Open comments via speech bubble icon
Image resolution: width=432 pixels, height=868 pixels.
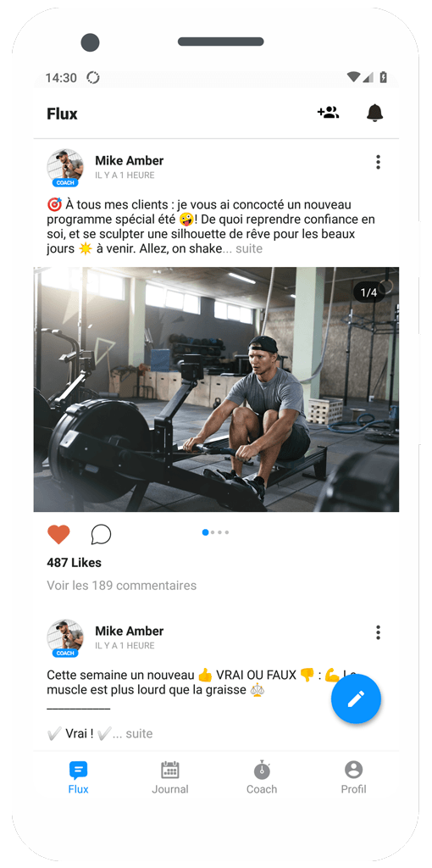[x=102, y=535]
